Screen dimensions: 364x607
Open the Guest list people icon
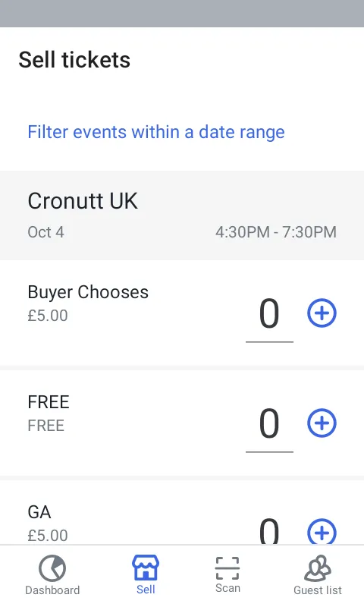318,568
